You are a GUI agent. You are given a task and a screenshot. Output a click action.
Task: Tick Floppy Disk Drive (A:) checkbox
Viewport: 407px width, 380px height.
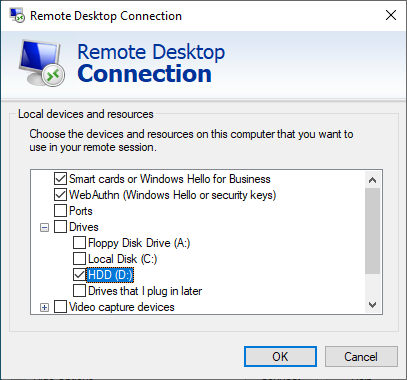pos(79,243)
